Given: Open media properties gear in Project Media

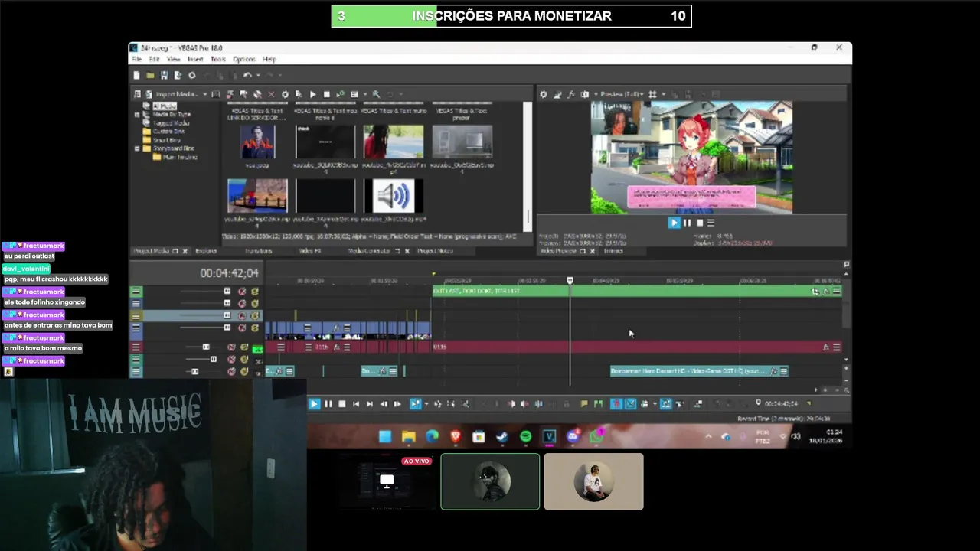Looking at the screenshot, I should (x=285, y=94).
